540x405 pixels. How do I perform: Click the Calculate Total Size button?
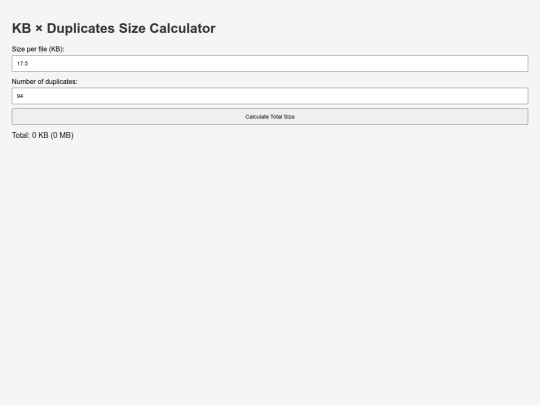tap(270, 116)
